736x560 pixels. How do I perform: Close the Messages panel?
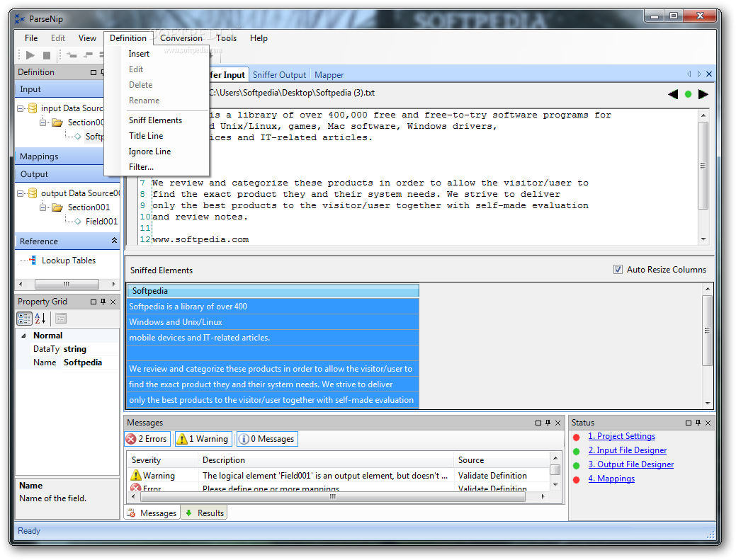[x=558, y=423]
